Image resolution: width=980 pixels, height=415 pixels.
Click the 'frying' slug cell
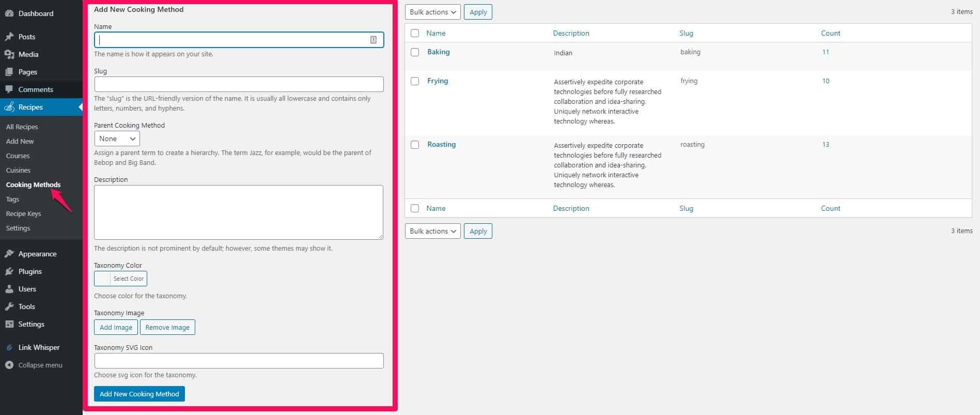point(689,81)
